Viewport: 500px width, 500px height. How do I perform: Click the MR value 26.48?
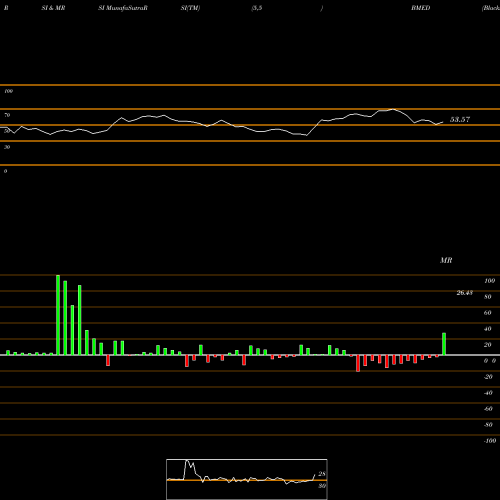[x=464, y=293]
